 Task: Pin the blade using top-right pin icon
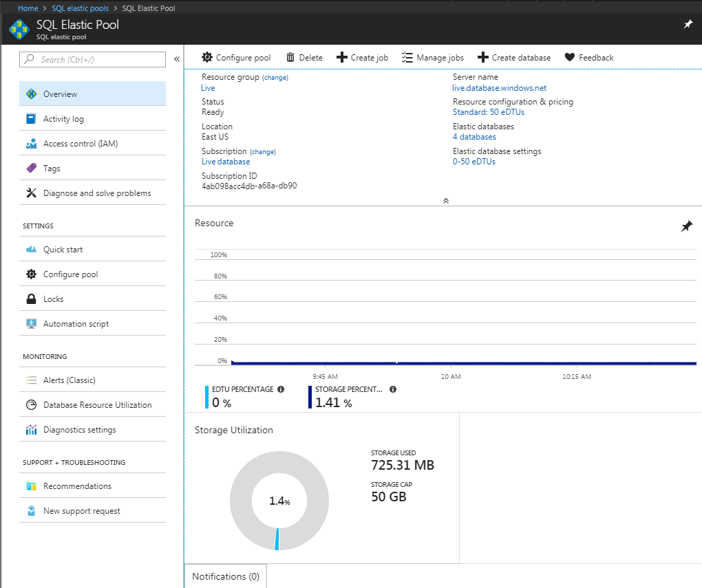[688, 24]
